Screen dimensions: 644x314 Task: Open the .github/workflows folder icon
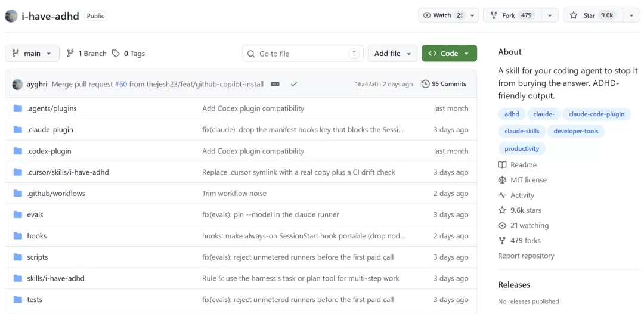pos(18,193)
